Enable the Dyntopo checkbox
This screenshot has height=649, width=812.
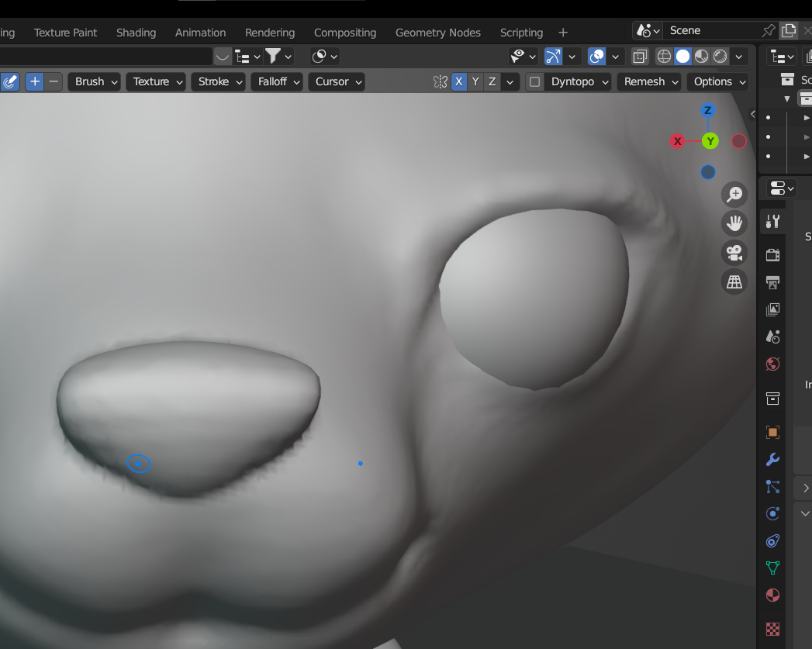pyautogui.click(x=534, y=81)
